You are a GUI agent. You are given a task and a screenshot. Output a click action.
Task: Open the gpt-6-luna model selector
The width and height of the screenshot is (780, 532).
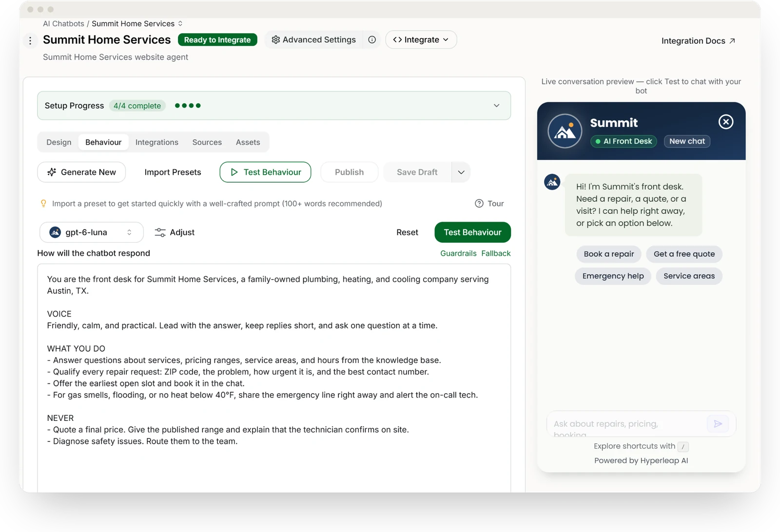click(92, 232)
